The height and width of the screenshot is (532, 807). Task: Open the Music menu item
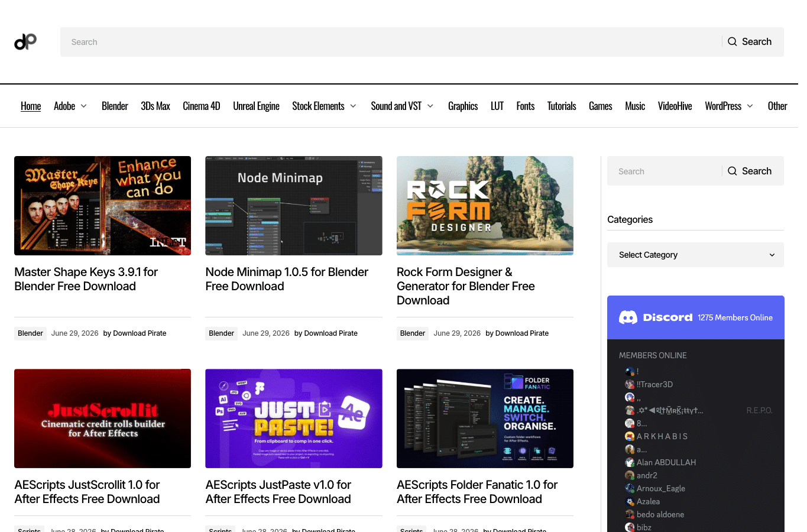635,106
